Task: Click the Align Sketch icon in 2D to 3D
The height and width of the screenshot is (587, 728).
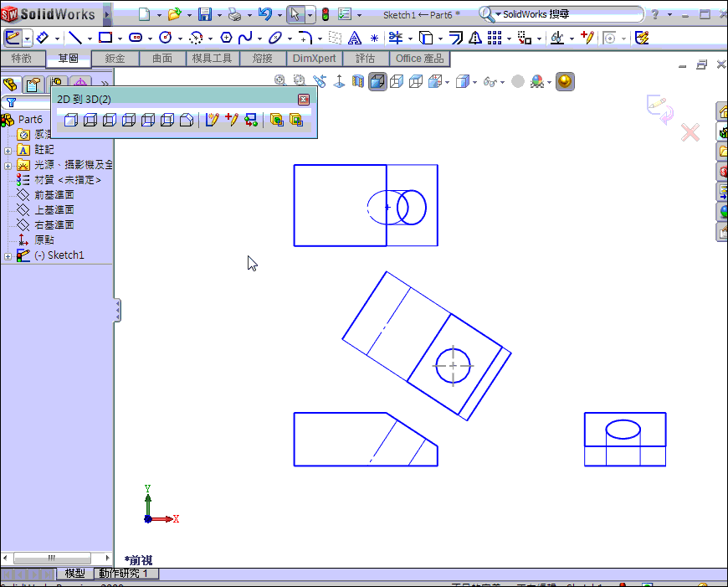Action: click(x=251, y=121)
